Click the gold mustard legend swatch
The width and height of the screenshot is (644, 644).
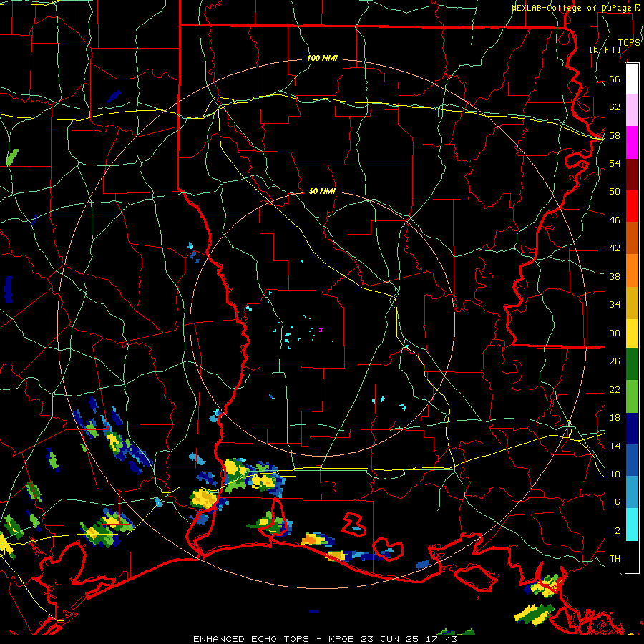click(632, 303)
